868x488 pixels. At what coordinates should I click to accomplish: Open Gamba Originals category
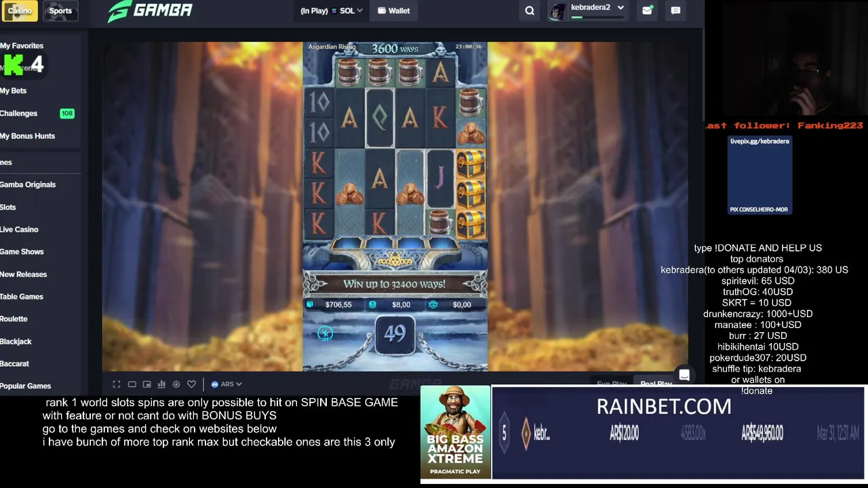28,184
